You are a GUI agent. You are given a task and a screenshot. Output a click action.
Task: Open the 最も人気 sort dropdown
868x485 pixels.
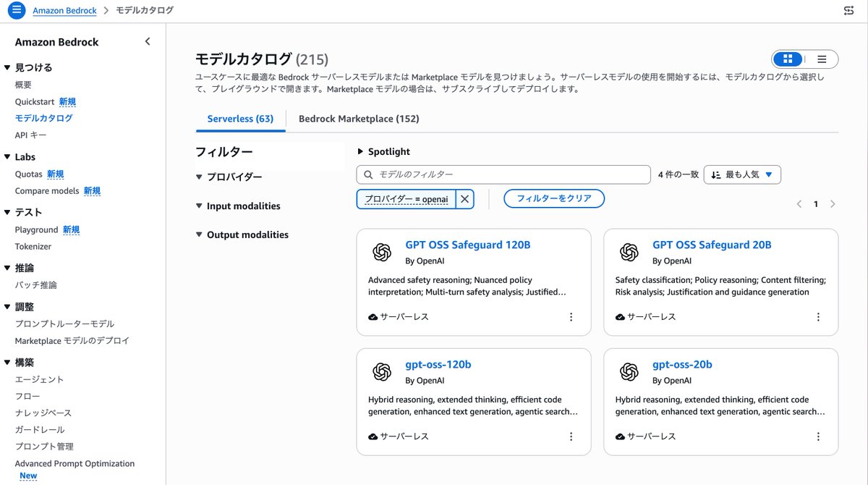pos(742,174)
